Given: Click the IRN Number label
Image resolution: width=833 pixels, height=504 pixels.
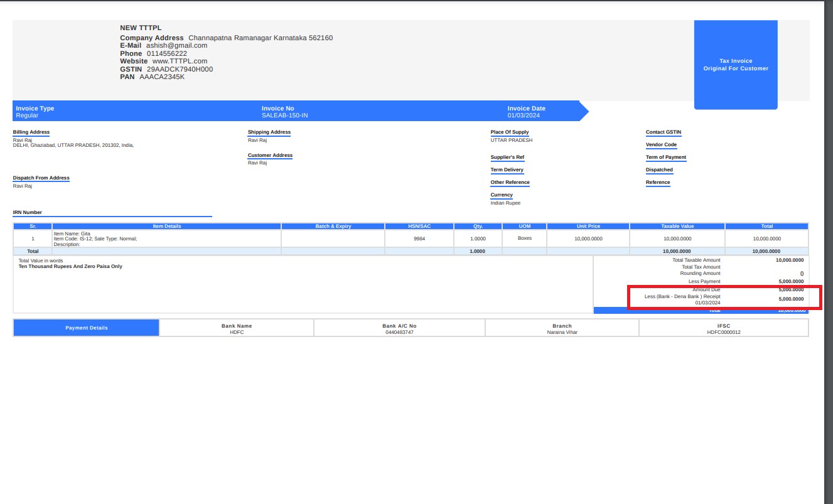Looking at the screenshot, I should [x=28, y=213].
